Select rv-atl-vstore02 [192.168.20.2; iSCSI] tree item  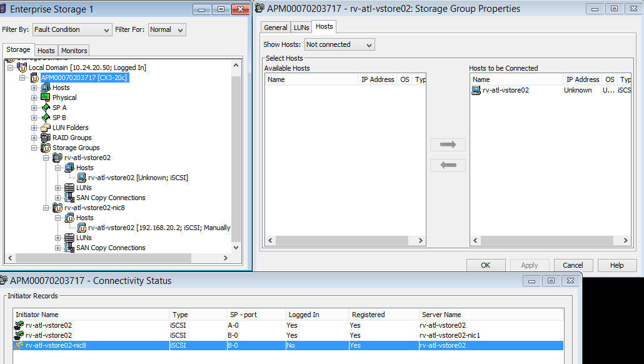click(x=159, y=228)
